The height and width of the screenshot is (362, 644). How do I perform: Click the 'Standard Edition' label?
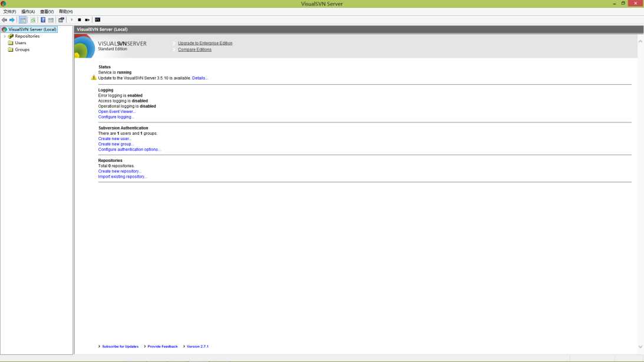click(113, 49)
